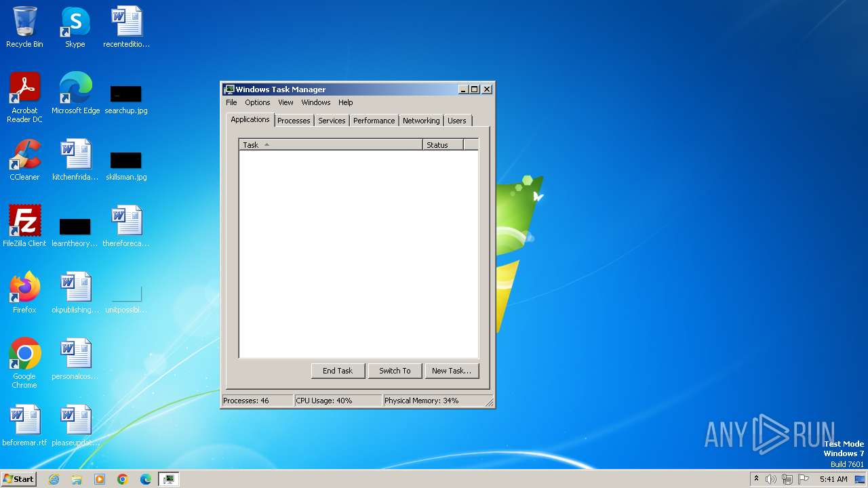Click the Status column header

pos(443,145)
